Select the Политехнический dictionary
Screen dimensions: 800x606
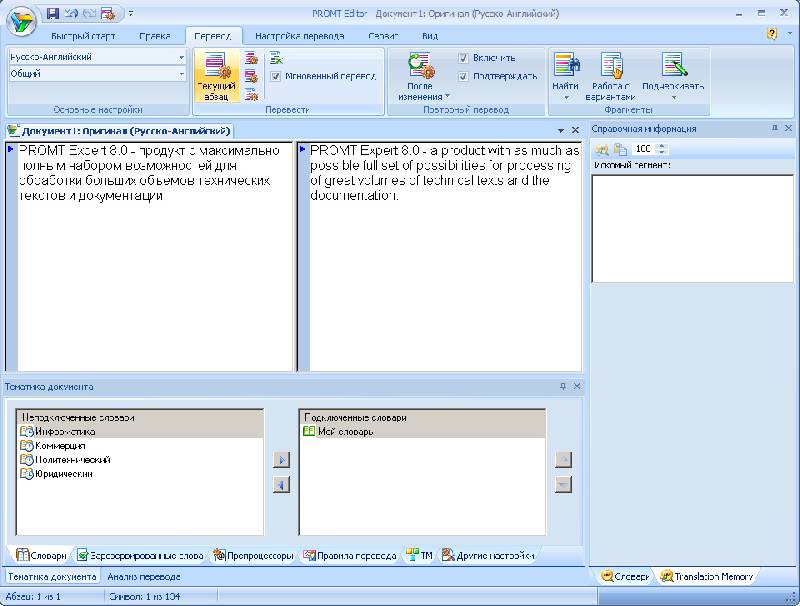coord(140,460)
